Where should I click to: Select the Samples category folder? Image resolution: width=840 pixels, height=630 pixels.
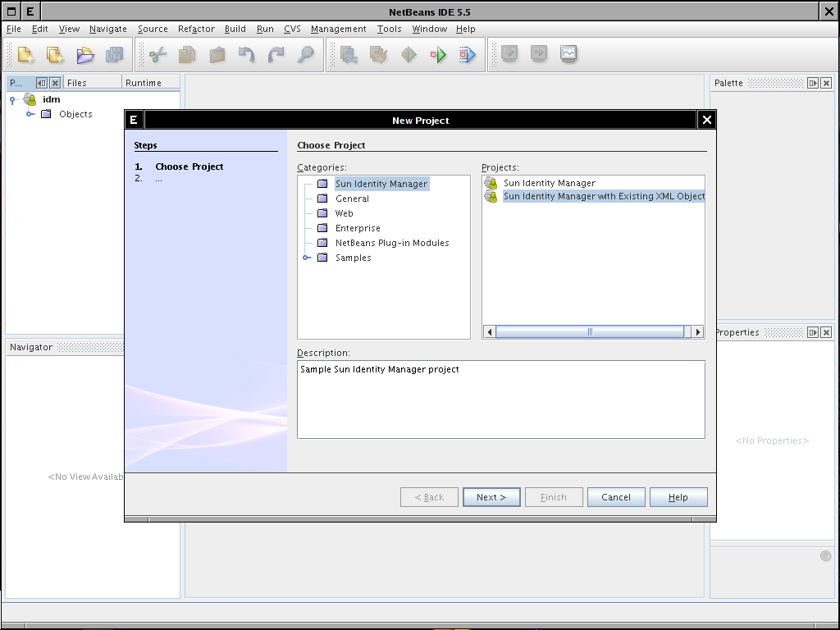tap(353, 258)
